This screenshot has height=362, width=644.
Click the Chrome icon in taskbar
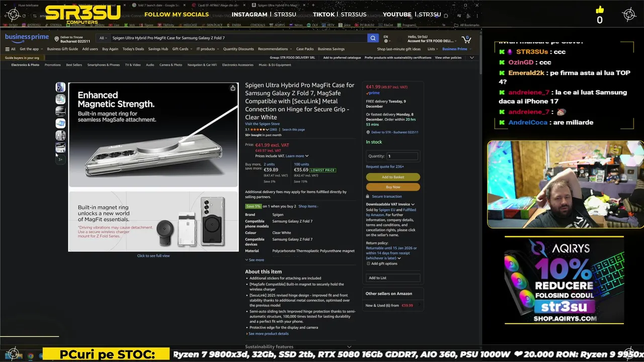[30, 356]
